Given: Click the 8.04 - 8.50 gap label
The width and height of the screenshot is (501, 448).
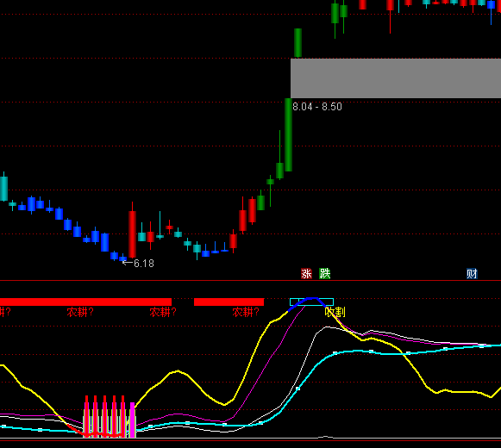Looking at the screenshot, I should pos(317,107).
